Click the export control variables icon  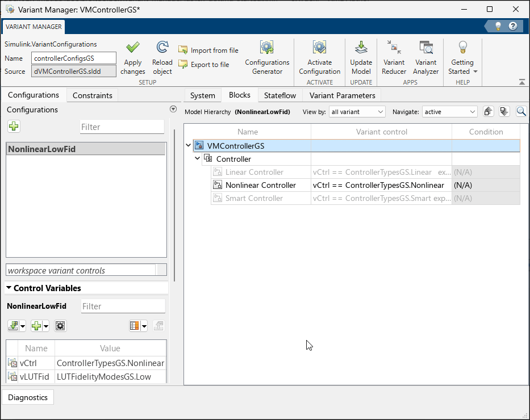point(158,326)
